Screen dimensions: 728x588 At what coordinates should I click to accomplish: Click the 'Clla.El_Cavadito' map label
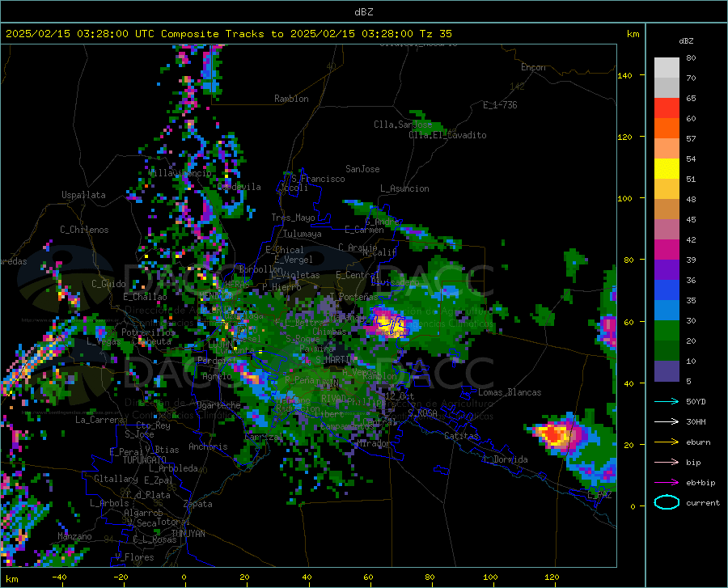click(447, 135)
